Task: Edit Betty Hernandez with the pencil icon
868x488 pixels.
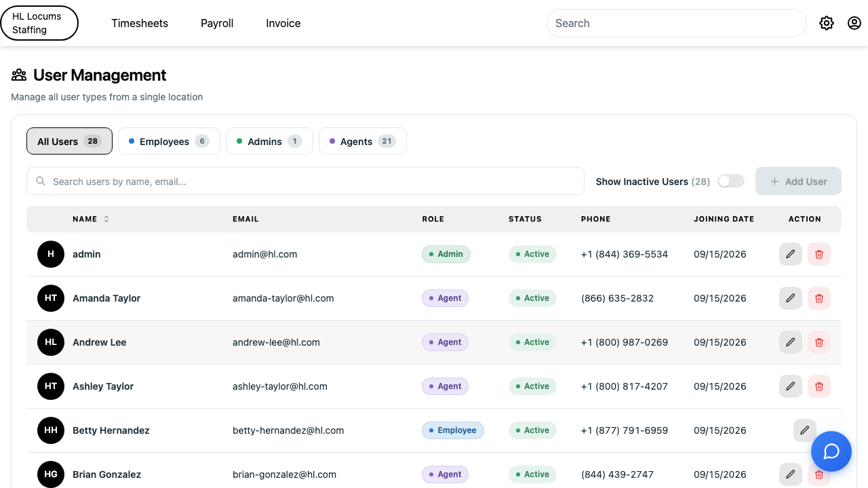Action: (805, 430)
